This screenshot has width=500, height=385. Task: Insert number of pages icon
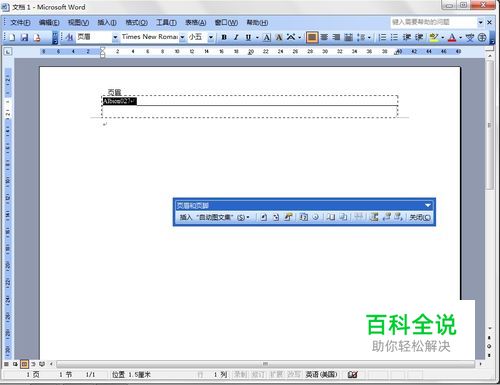[x=276, y=217]
